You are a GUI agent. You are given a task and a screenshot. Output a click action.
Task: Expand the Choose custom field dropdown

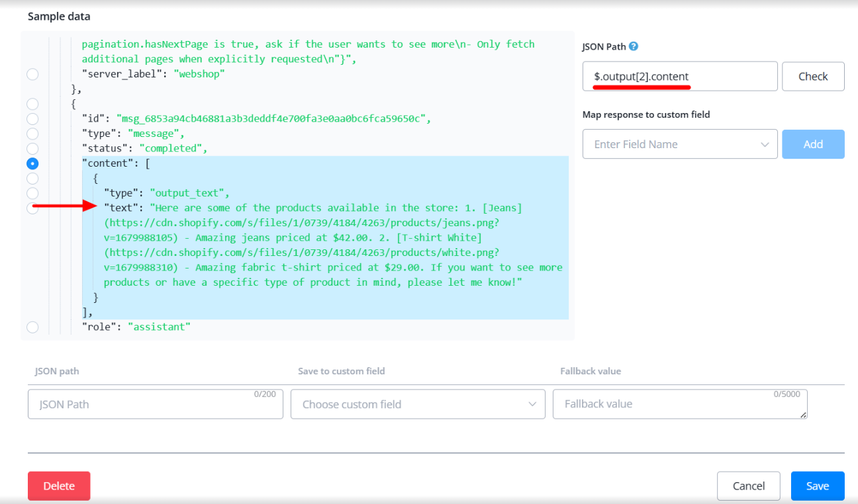point(417,404)
